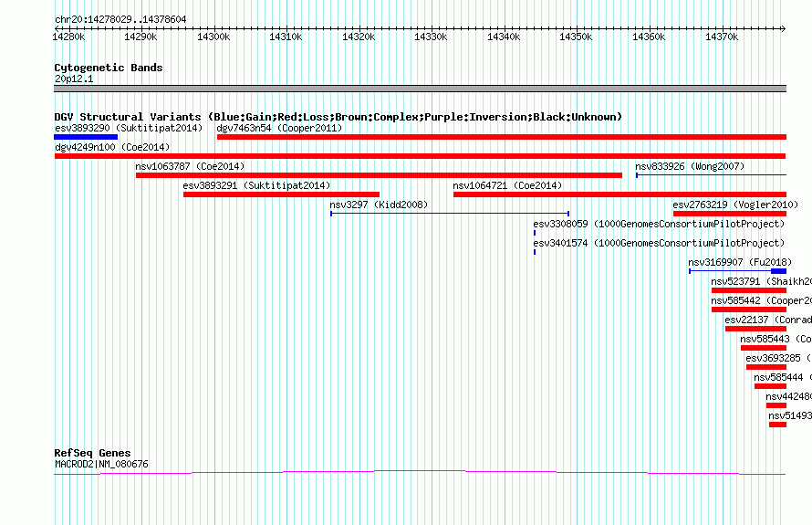The width and height of the screenshot is (812, 525).
Task: Click the 14340k ruler tick label
Action: pos(504,37)
